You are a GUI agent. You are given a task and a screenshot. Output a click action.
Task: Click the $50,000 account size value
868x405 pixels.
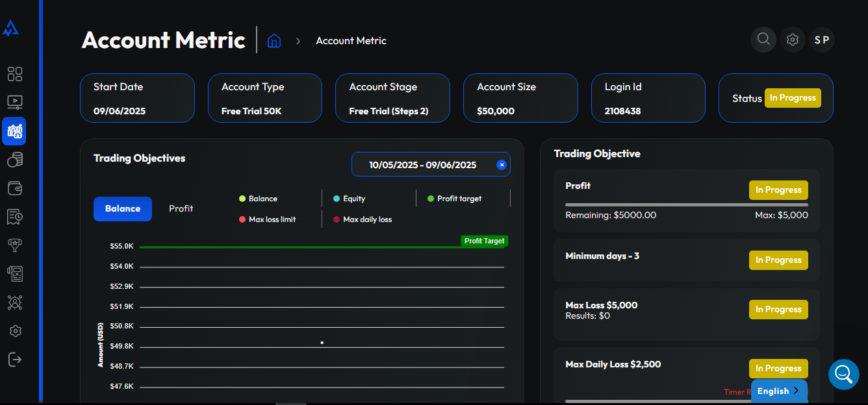[x=496, y=111]
